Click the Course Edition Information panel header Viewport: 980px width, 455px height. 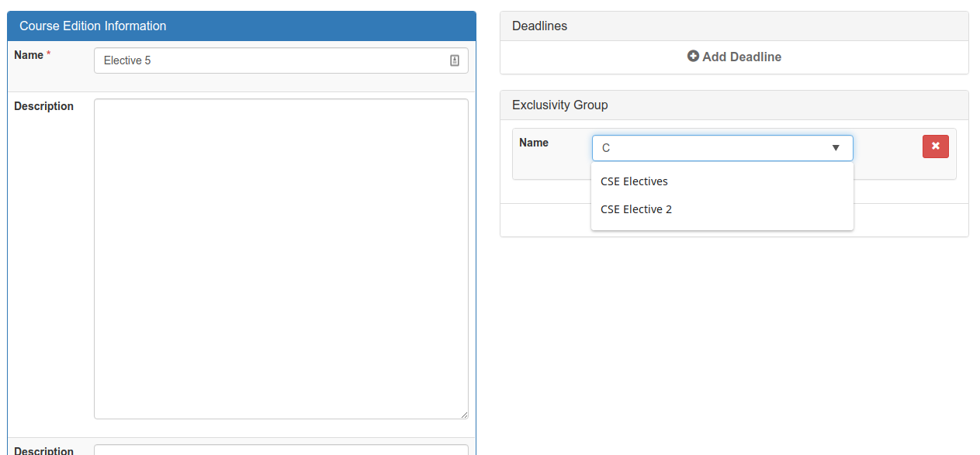click(x=241, y=26)
